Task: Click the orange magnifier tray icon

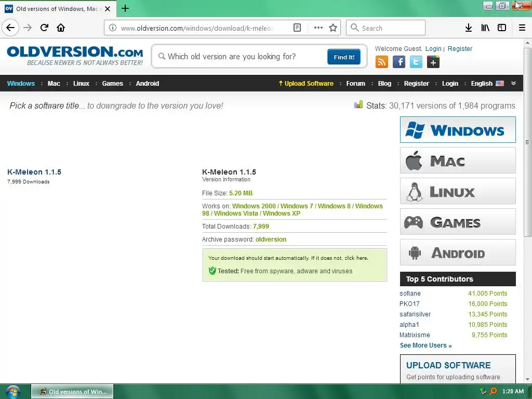Action: [x=494, y=391]
